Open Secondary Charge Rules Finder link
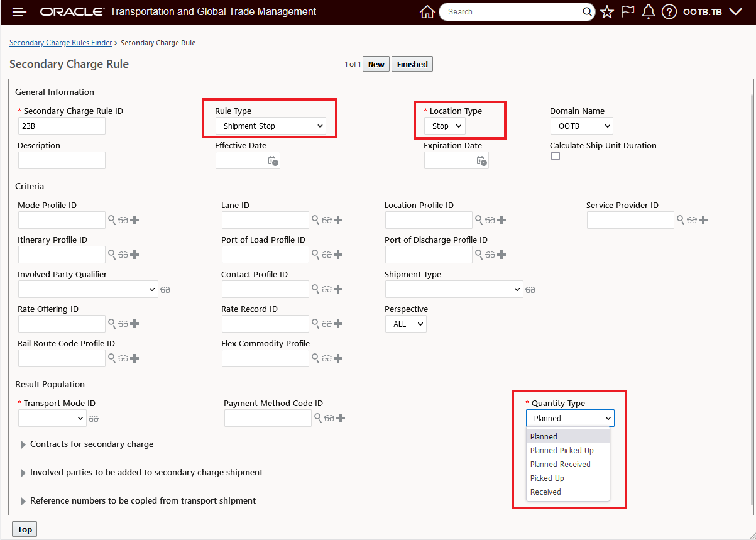The width and height of the screenshot is (756, 540). point(60,43)
